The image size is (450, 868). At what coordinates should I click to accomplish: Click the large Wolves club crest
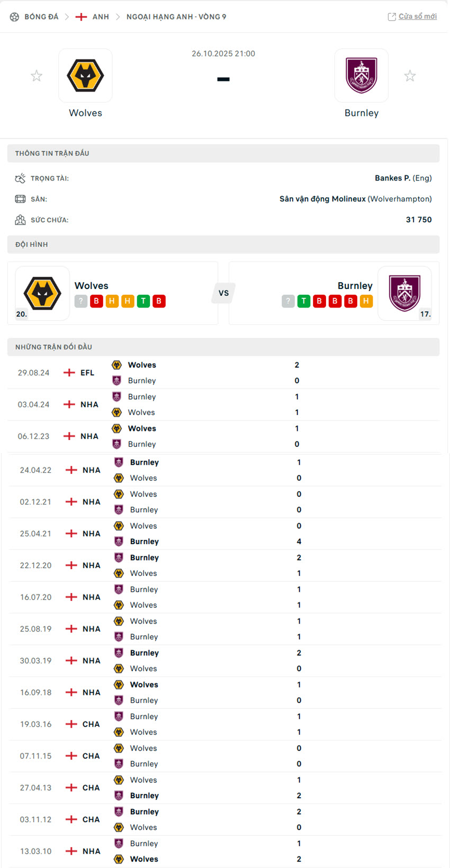[85, 75]
